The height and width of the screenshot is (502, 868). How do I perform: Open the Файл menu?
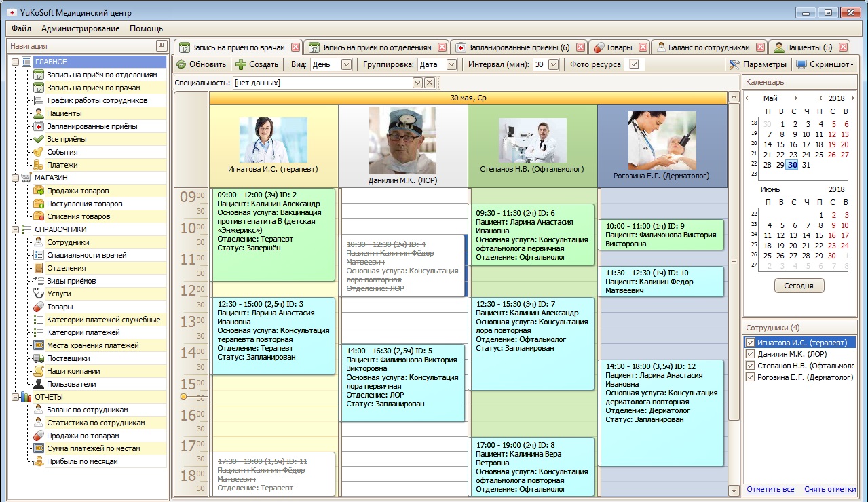coord(21,28)
